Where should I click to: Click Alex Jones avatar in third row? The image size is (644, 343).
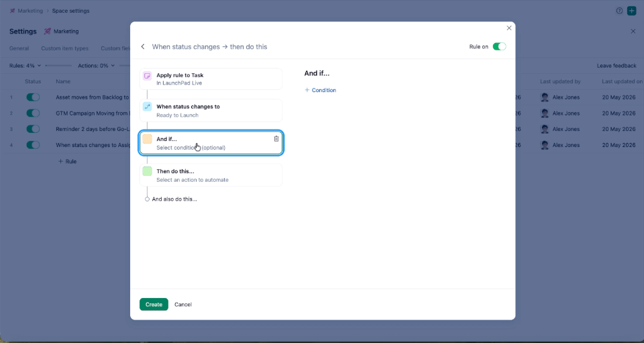click(x=545, y=129)
